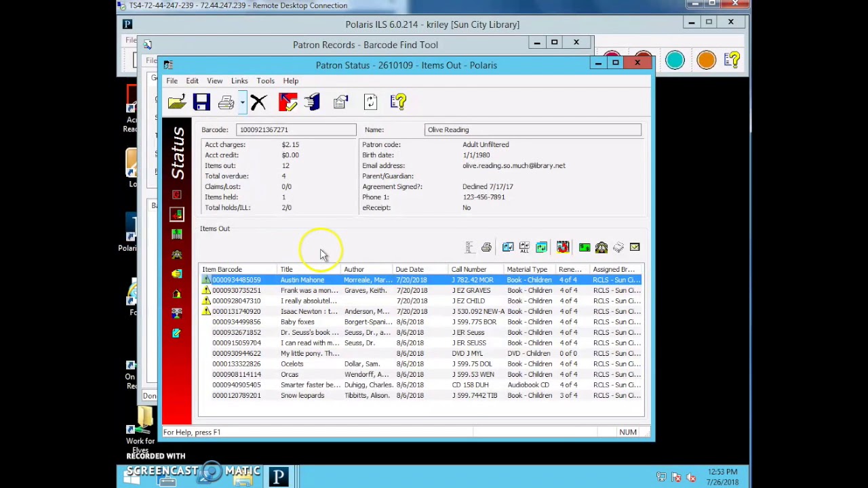Select the My little pony item row
The image size is (868, 488).
tap(421, 353)
